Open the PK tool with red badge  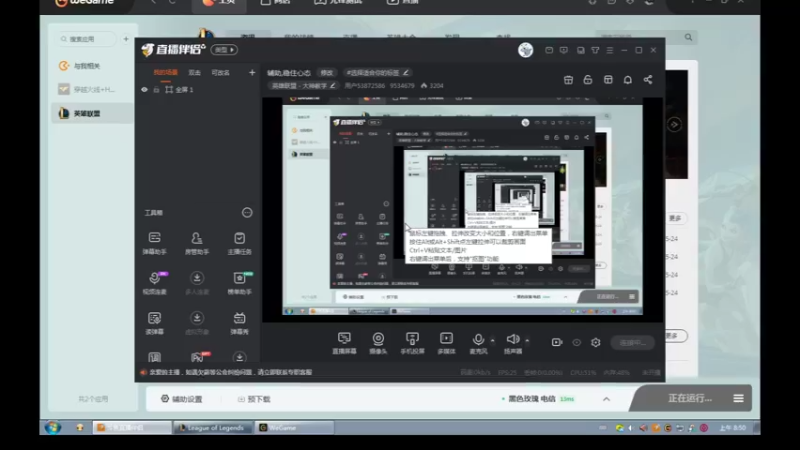click(x=198, y=357)
